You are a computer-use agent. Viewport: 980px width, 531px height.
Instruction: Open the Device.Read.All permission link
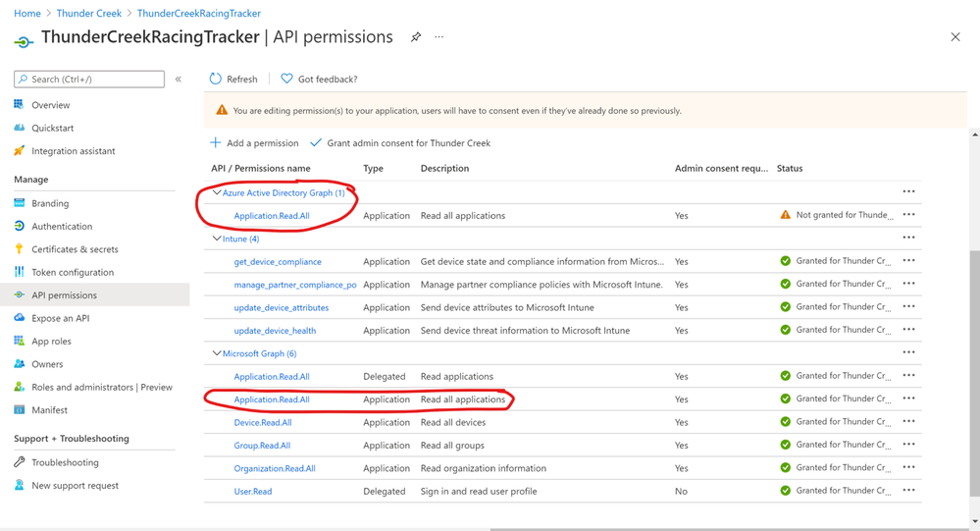click(263, 423)
